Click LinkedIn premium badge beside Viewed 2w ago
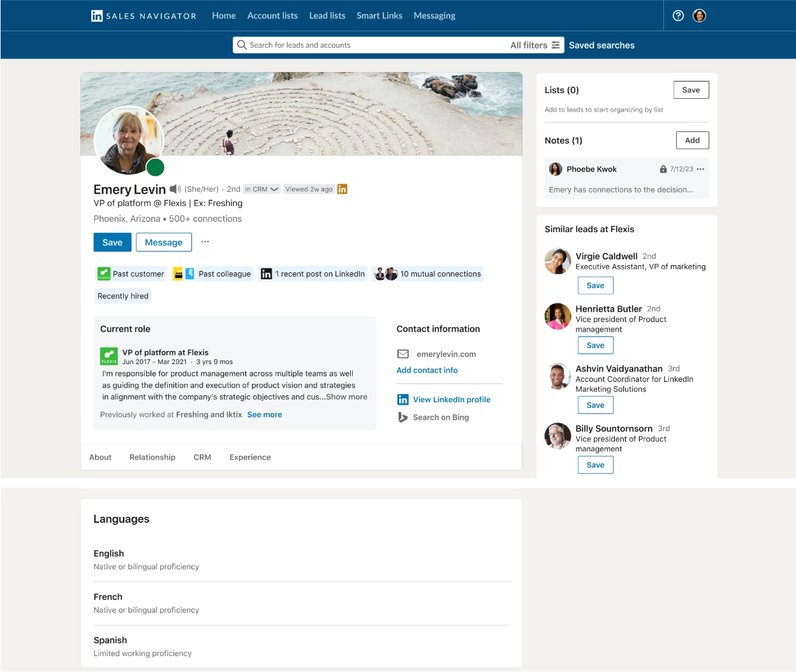 click(343, 189)
